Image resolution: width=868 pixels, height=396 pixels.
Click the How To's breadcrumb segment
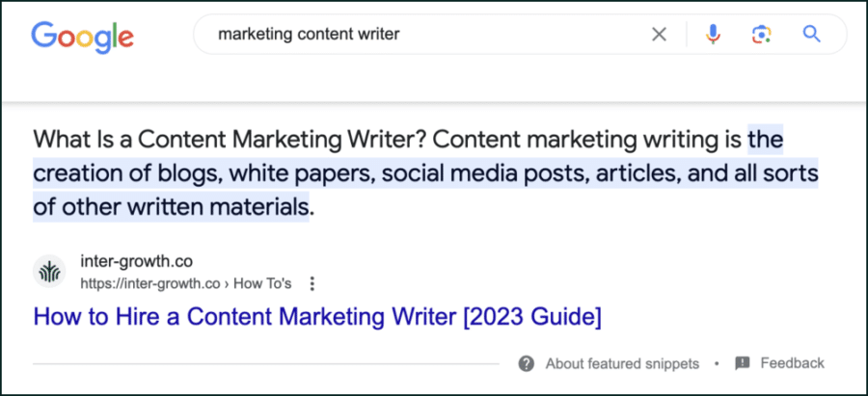pyautogui.click(x=262, y=283)
